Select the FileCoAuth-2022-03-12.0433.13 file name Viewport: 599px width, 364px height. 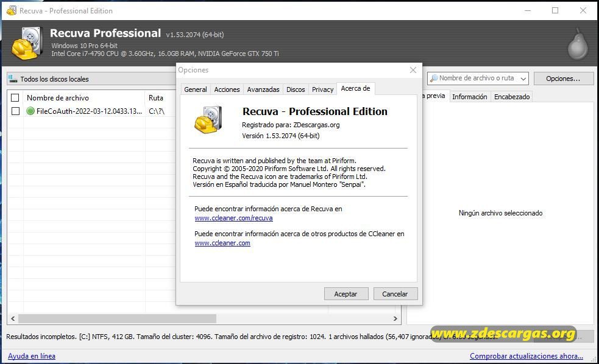pyautogui.click(x=89, y=111)
